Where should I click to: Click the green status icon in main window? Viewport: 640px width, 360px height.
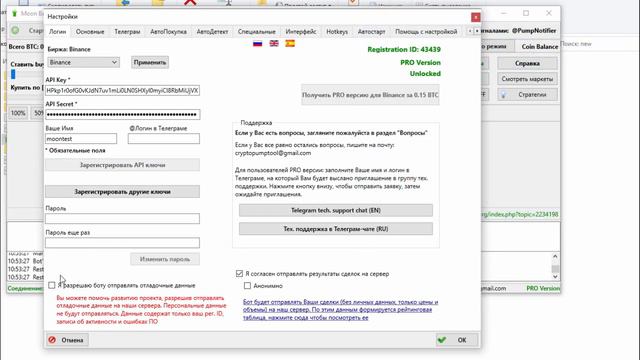15,30
